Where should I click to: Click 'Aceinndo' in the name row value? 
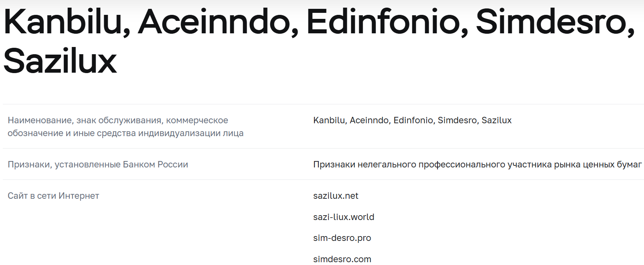click(x=370, y=120)
